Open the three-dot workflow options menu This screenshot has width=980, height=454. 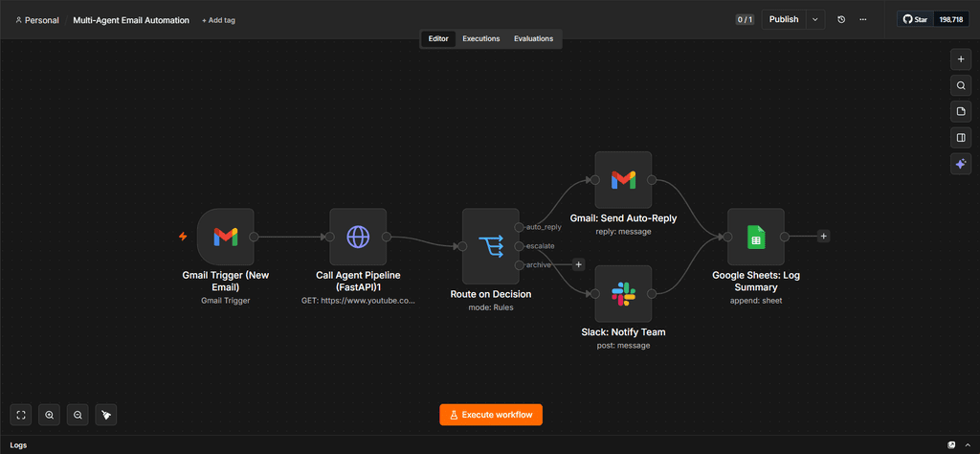[x=863, y=19]
